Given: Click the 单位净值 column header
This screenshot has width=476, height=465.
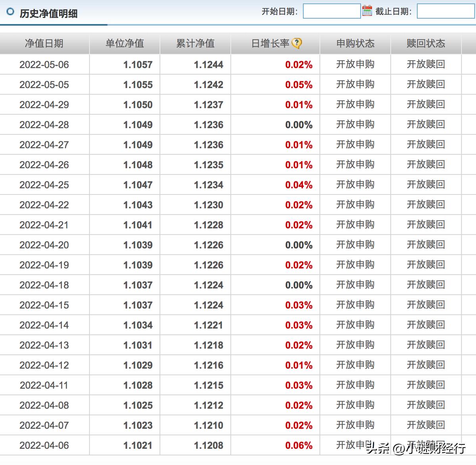Looking at the screenshot, I should (125, 44).
